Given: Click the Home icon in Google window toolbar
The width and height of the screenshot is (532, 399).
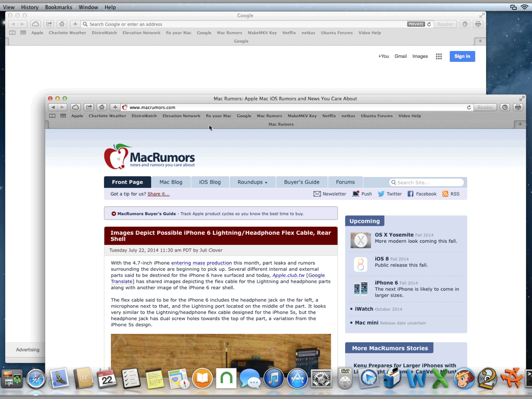Looking at the screenshot, I should [62, 24].
